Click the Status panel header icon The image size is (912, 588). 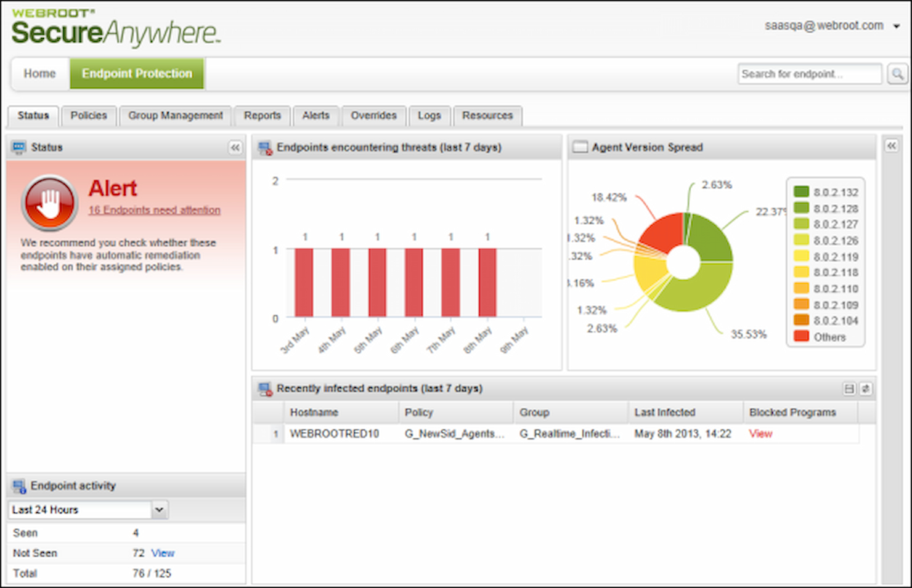click(18, 147)
